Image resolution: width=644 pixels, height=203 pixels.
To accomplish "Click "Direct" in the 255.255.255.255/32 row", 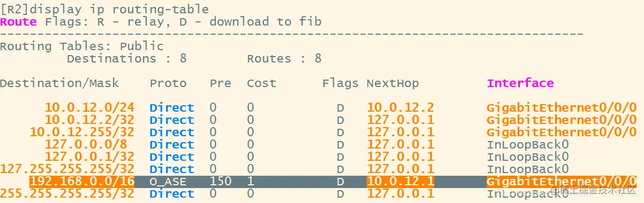I will 172,194.
